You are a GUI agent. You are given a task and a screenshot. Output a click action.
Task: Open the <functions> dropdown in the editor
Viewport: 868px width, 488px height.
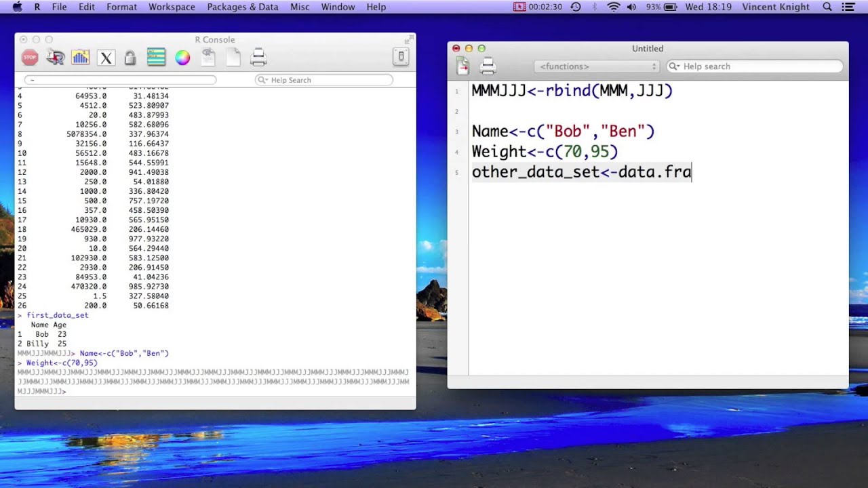(x=597, y=66)
